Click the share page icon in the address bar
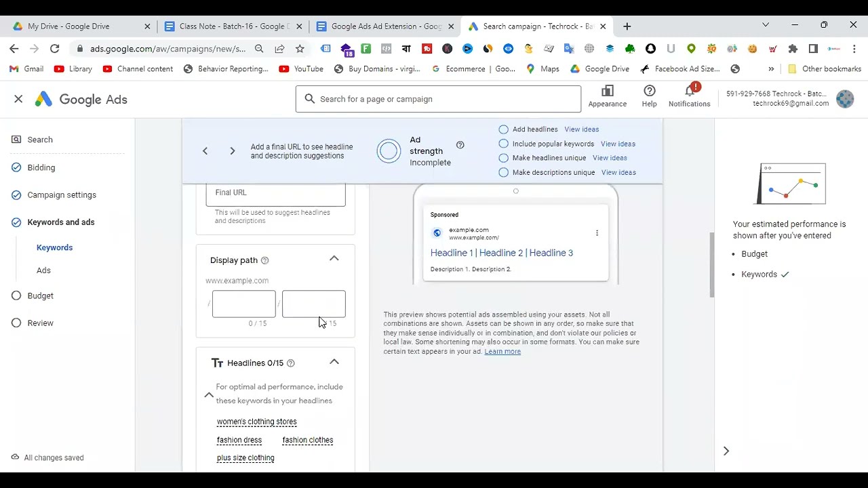 click(x=279, y=49)
